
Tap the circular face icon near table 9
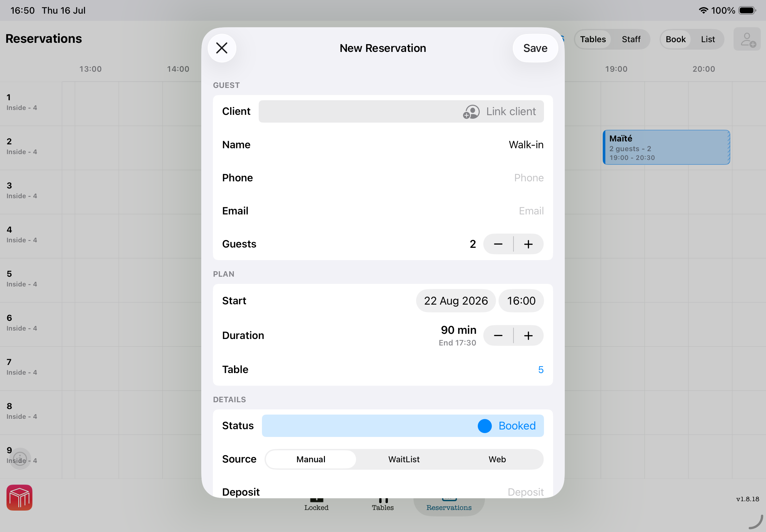(x=20, y=459)
